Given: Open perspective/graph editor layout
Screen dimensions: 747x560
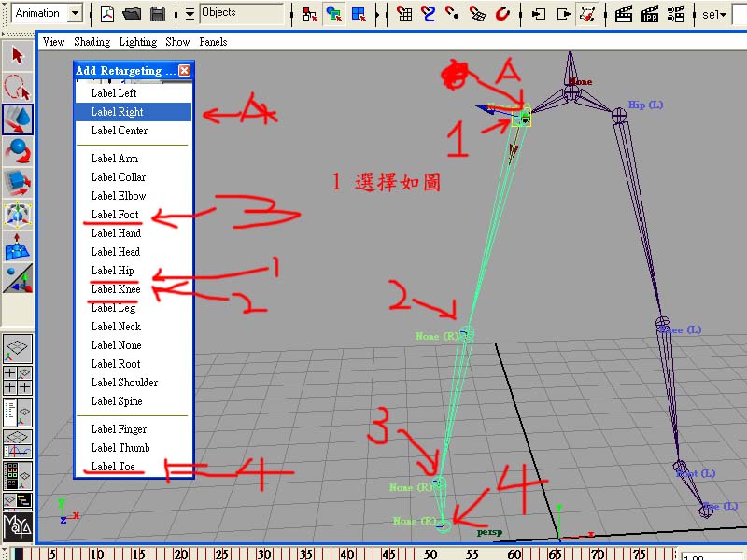Looking at the screenshot, I should 18,443.
